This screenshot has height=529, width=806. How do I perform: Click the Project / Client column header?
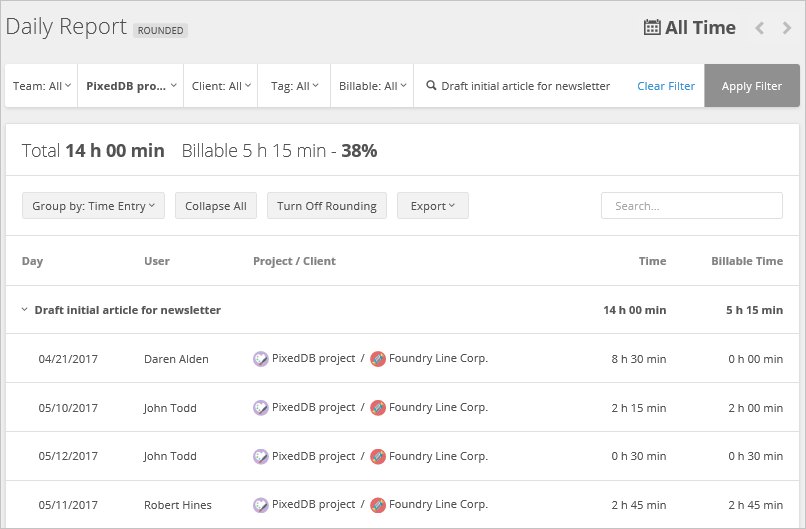(294, 261)
